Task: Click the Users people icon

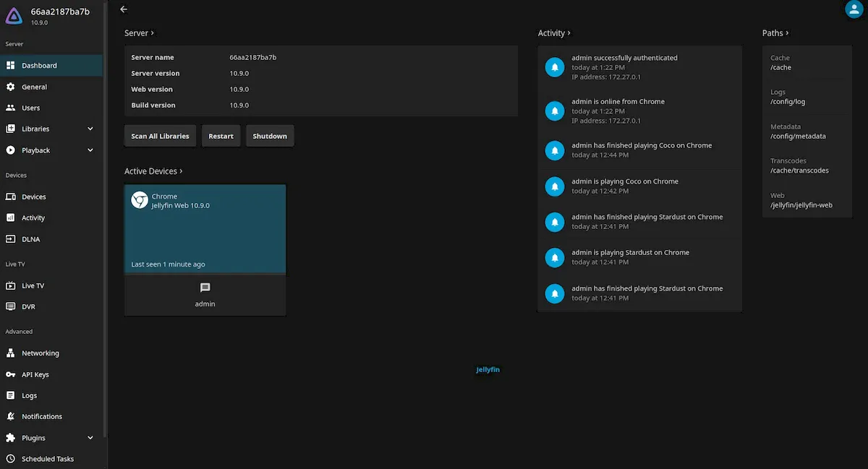Action: [x=10, y=108]
